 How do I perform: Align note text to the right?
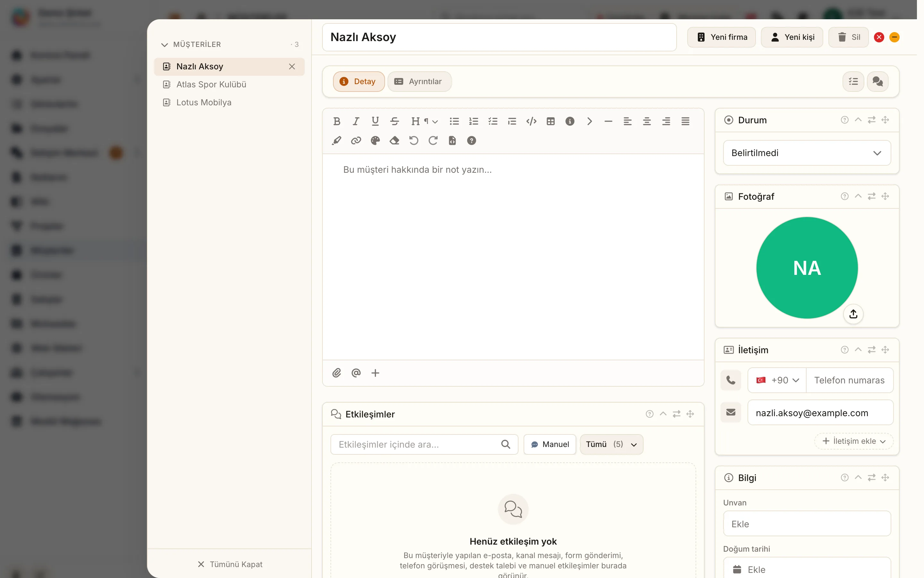[666, 121]
